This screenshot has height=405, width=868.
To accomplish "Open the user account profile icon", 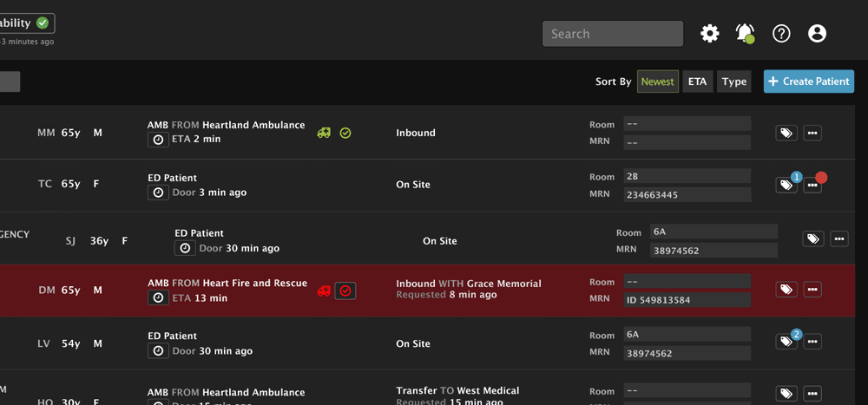I will [817, 34].
